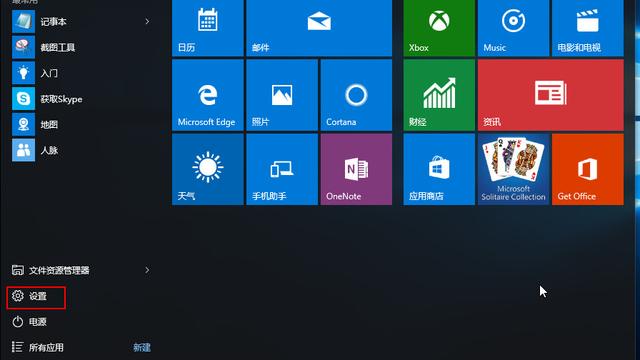Open the 应用商店 store tile
Screen dimensions: 640x360
click(439, 169)
